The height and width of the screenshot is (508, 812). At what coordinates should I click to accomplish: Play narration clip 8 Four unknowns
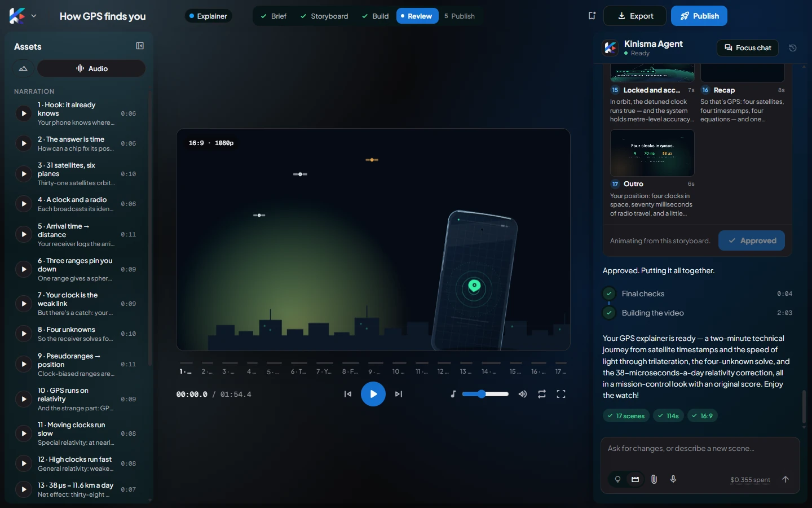point(24,334)
